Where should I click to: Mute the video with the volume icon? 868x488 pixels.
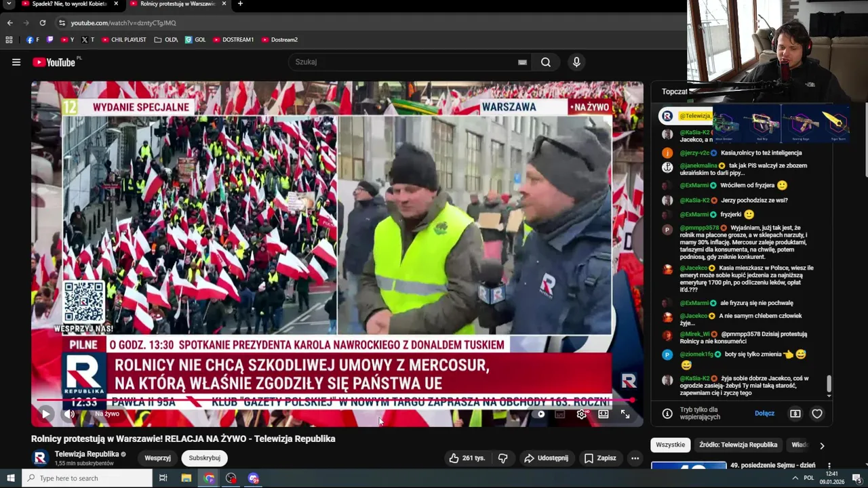pyautogui.click(x=69, y=414)
